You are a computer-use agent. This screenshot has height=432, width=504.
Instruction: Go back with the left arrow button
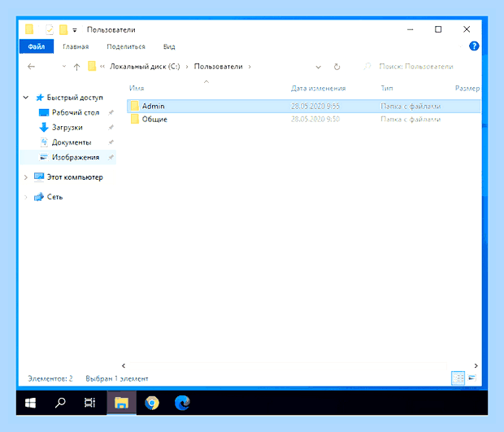(31, 67)
